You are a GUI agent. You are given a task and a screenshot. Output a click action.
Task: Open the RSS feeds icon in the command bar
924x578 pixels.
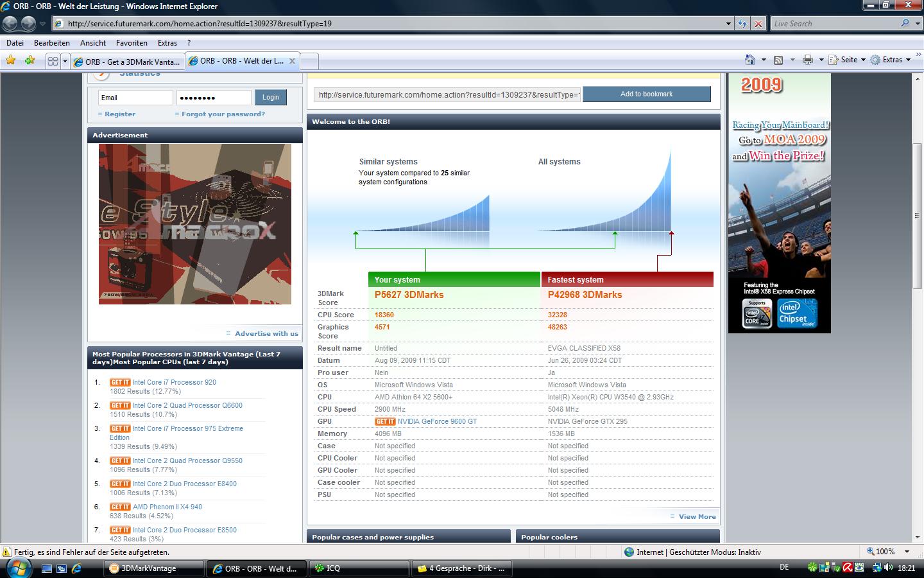(778, 60)
